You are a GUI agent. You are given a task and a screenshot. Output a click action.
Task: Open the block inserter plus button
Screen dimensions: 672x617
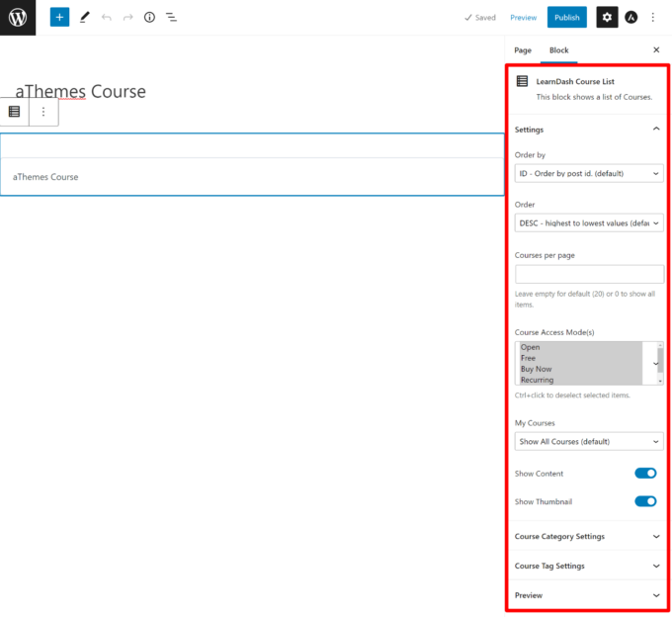(59, 17)
